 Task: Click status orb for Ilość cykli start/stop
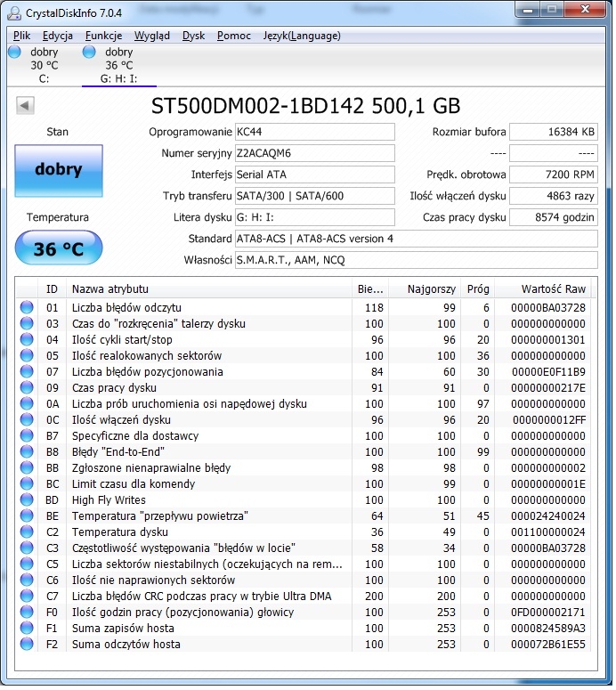[27, 339]
